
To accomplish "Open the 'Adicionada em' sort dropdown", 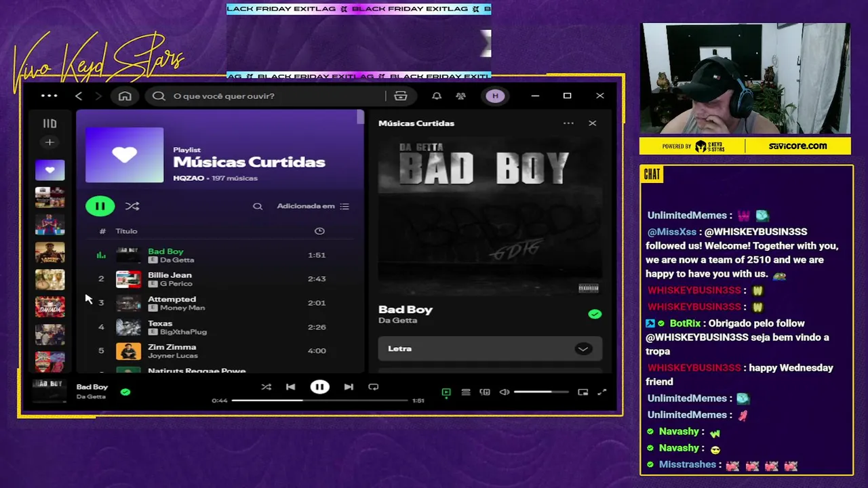I will (x=313, y=206).
